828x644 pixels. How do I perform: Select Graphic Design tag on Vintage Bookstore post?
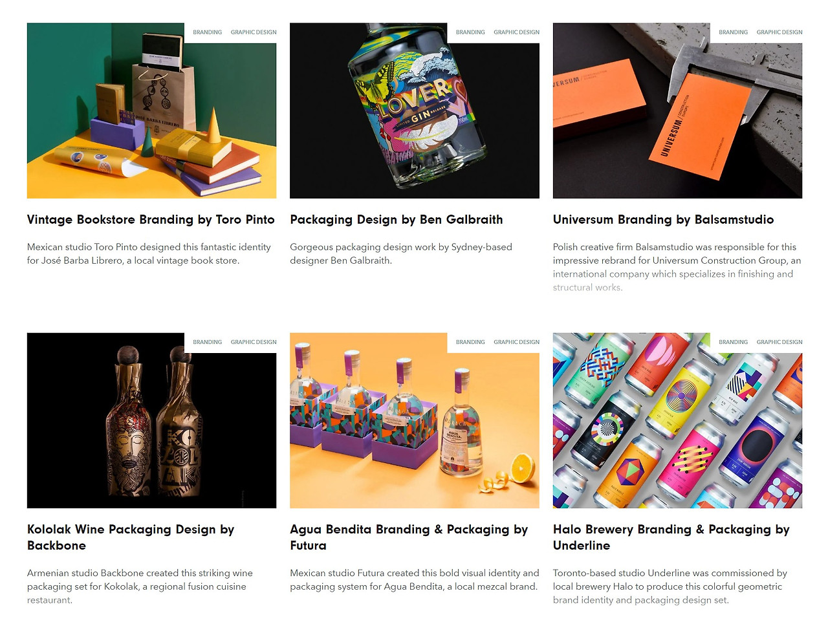[254, 32]
